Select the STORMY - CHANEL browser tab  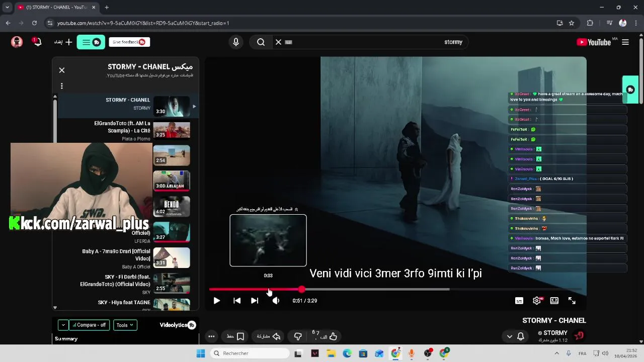click(56, 8)
